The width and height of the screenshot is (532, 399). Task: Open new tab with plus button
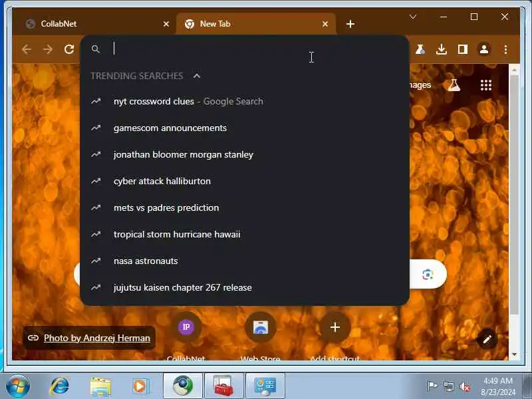[x=350, y=24]
